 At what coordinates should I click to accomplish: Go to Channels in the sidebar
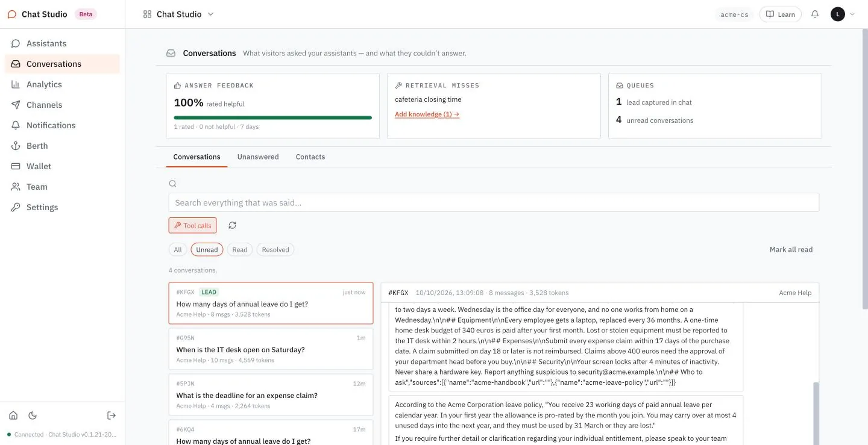point(62,105)
